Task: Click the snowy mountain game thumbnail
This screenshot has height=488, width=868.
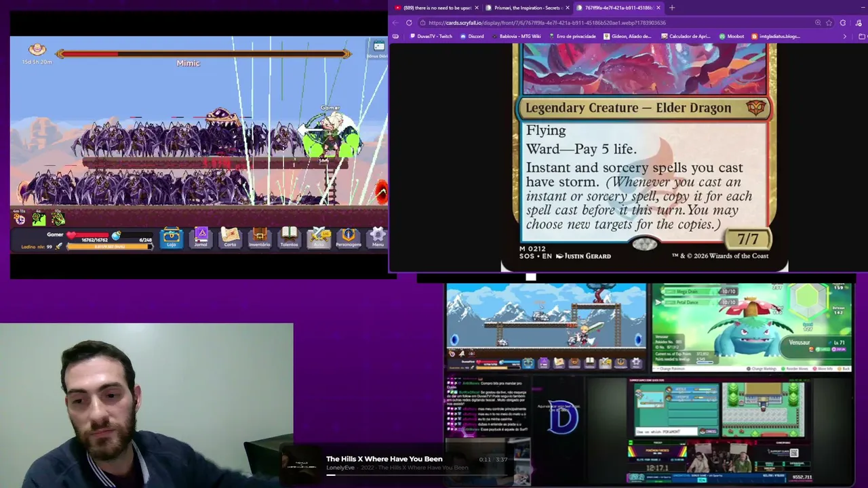Action: tap(546, 327)
